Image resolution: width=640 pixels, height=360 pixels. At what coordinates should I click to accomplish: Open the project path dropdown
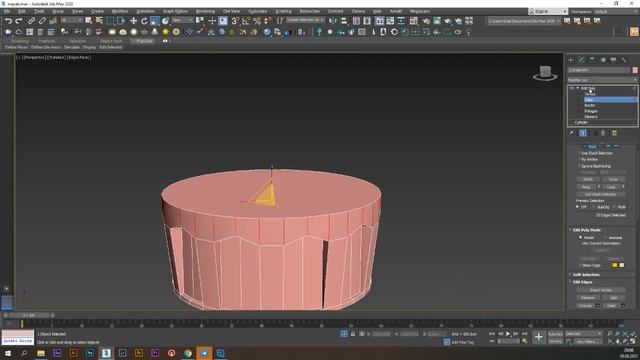click(524, 21)
